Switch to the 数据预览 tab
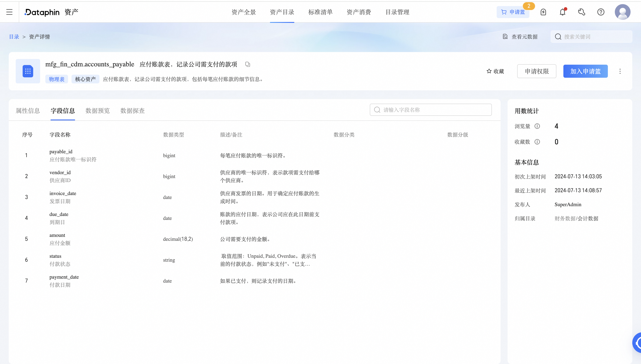 97,111
